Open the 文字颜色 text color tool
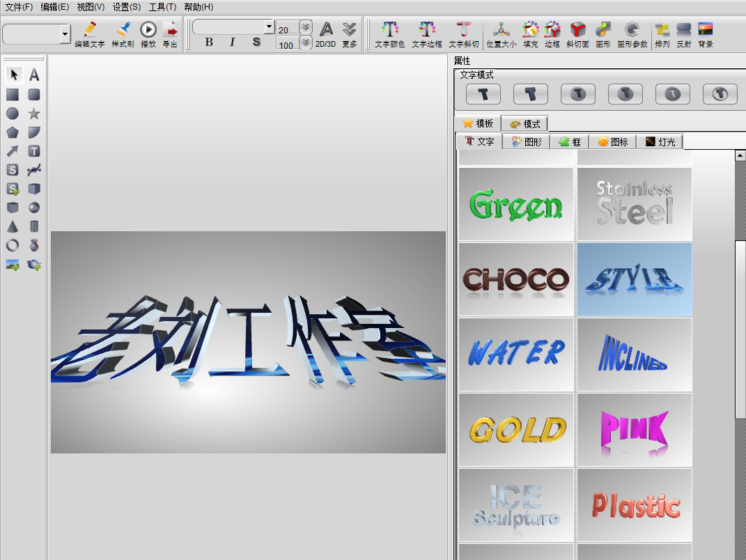This screenshot has height=560, width=746. pos(389,29)
